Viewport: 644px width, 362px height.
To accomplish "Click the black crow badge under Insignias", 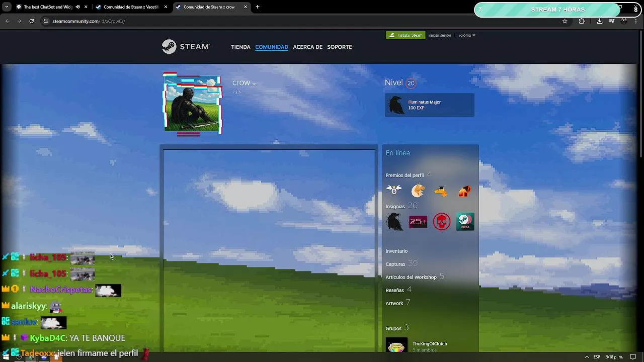I will coord(394,222).
